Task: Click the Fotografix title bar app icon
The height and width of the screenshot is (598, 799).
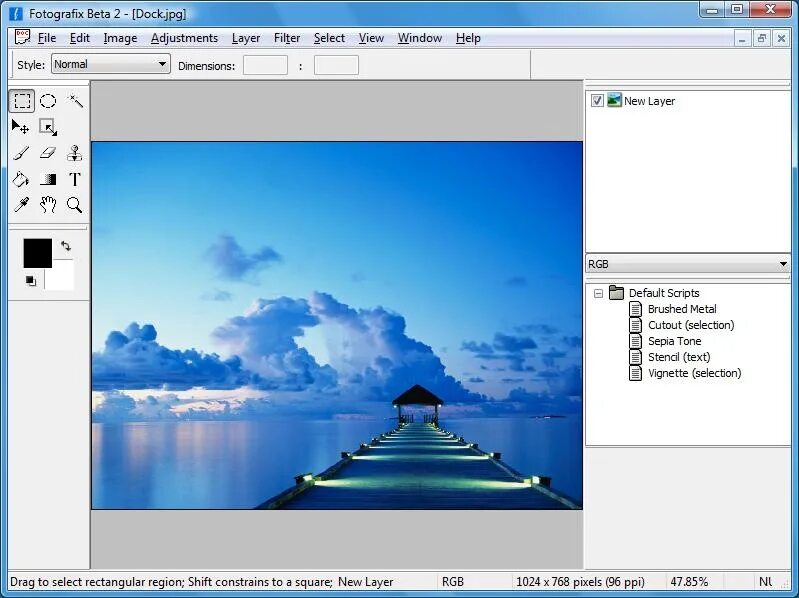Action: pyautogui.click(x=16, y=13)
